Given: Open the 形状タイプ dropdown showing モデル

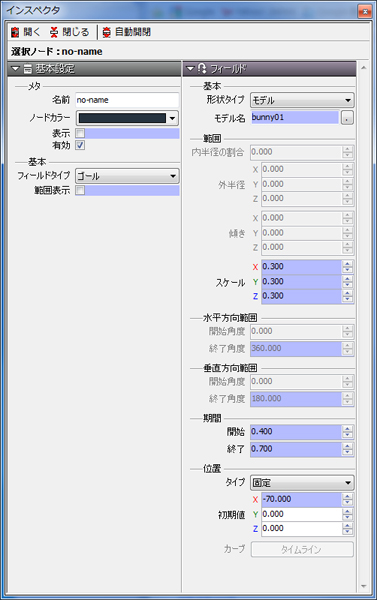Looking at the screenshot, I should 302,100.
